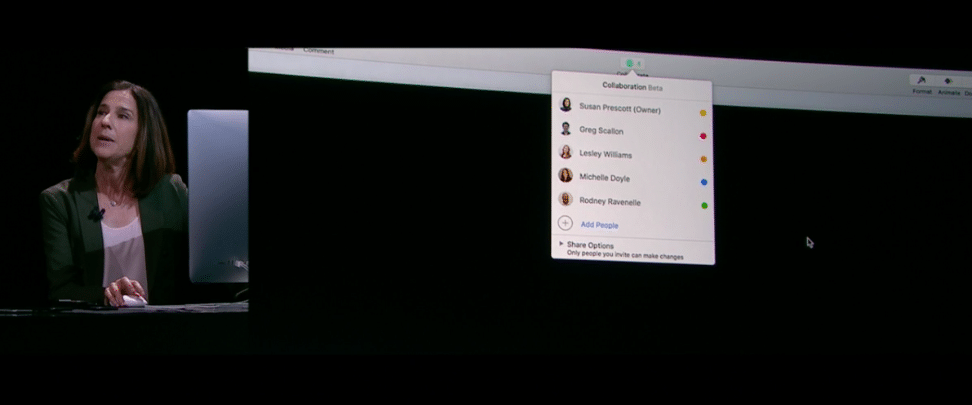Click Rodney Ravenelle's avatar picture
Viewport: 972px width, 405px height.
tap(565, 200)
